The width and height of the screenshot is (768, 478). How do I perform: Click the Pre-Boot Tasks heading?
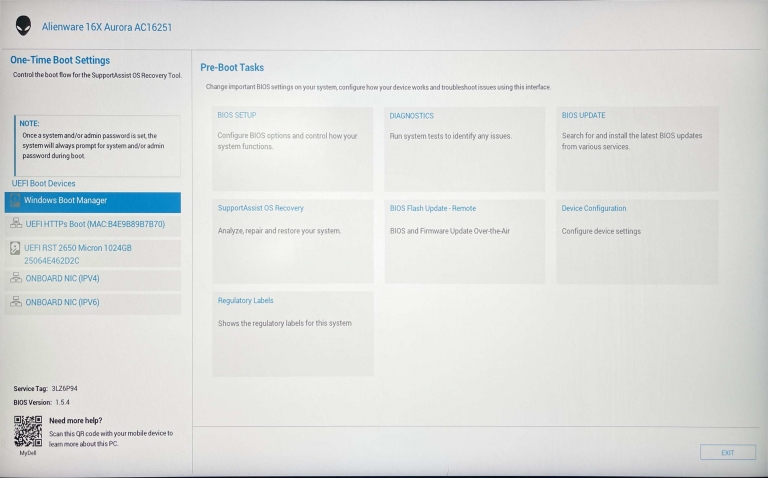coord(232,68)
